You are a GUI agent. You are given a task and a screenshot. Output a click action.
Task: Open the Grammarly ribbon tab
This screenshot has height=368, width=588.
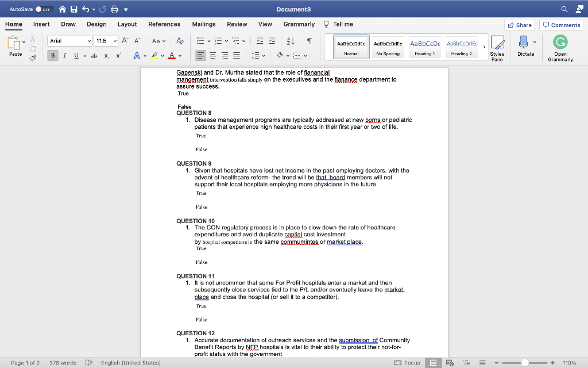(300, 24)
